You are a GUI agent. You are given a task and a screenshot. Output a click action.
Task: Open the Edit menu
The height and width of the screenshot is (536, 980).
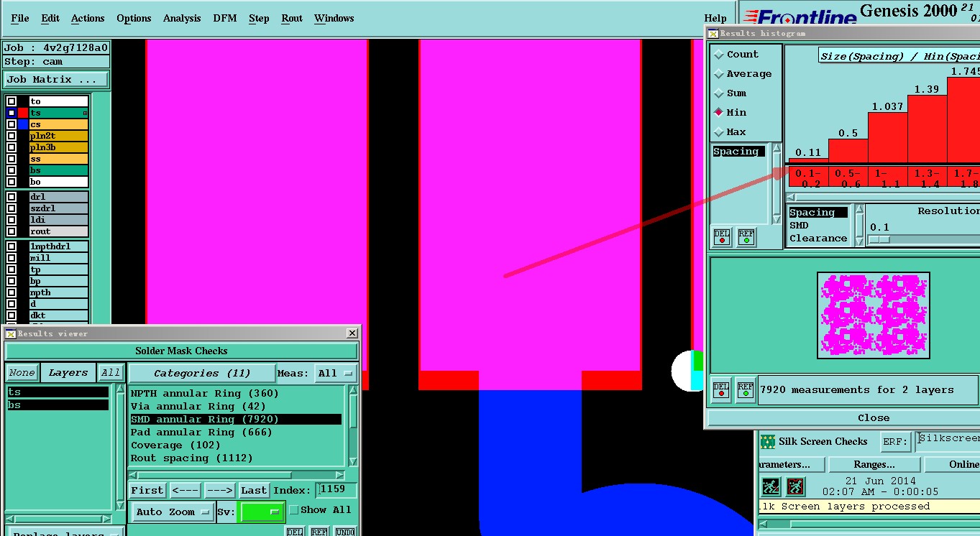[x=50, y=18]
